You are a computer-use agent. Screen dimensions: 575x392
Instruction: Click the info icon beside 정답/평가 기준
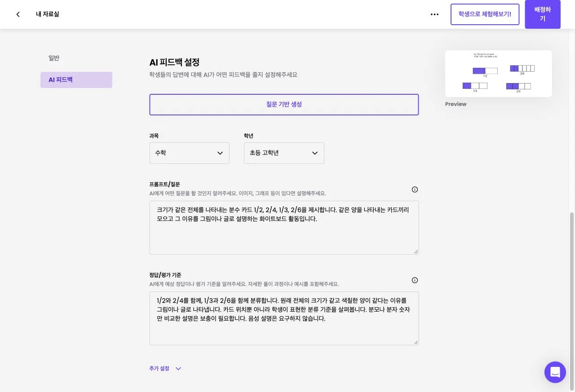(x=415, y=280)
